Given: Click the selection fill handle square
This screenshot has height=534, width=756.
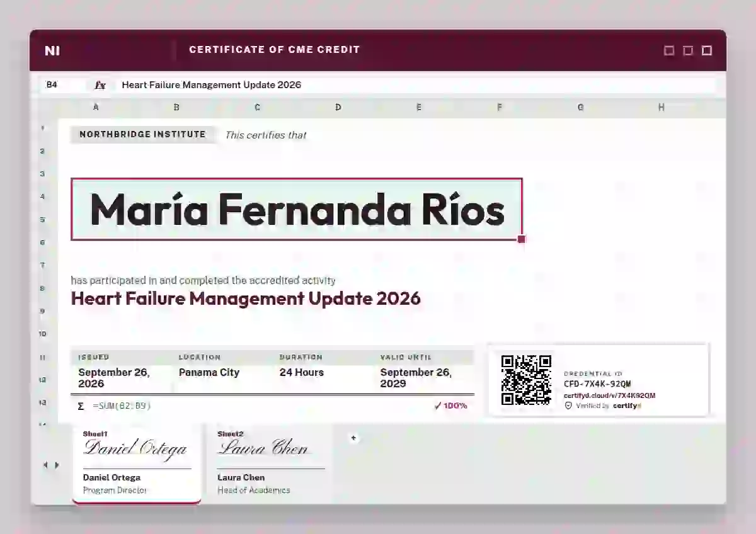Looking at the screenshot, I should pyautogui.click(x=522, y=239).
